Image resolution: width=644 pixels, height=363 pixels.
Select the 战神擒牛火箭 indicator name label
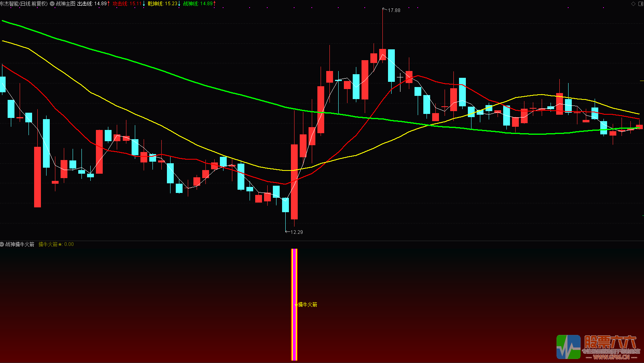(x=20, y=244)
